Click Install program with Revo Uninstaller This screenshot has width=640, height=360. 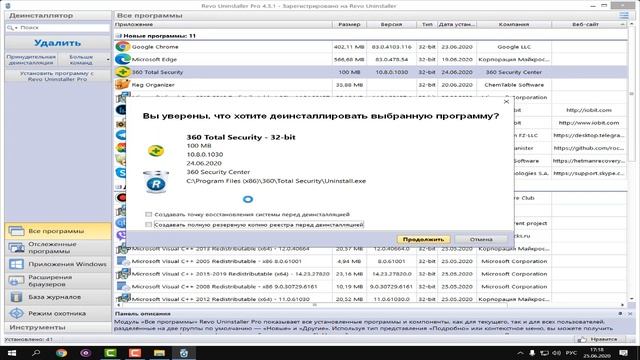(58, 76)
